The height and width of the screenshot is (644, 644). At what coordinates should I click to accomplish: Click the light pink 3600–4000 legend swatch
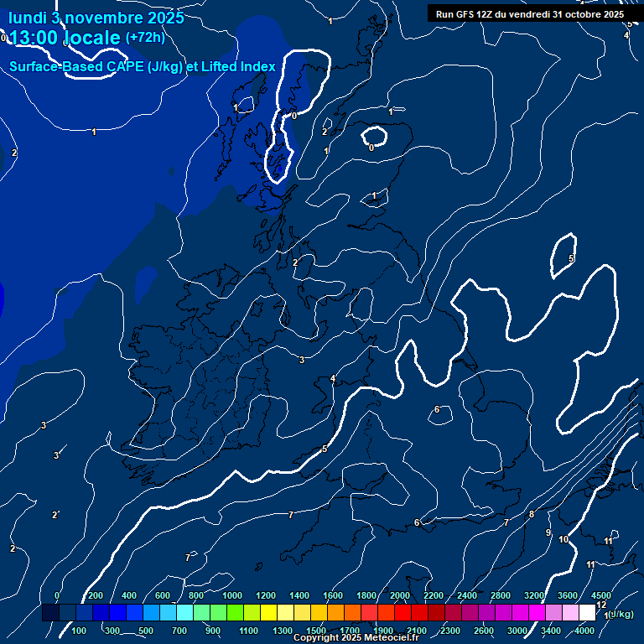pyautogui.click(x=570, y=612)
